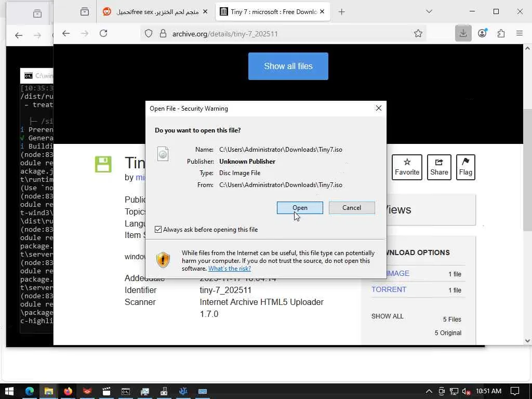Show hidden system tray icons
This screenshot has width=532, height=399.
[429, 391]
